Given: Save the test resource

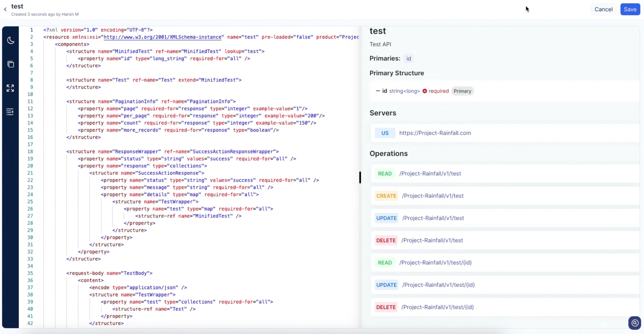Looking at the screenshot, I should coord(630,9).
